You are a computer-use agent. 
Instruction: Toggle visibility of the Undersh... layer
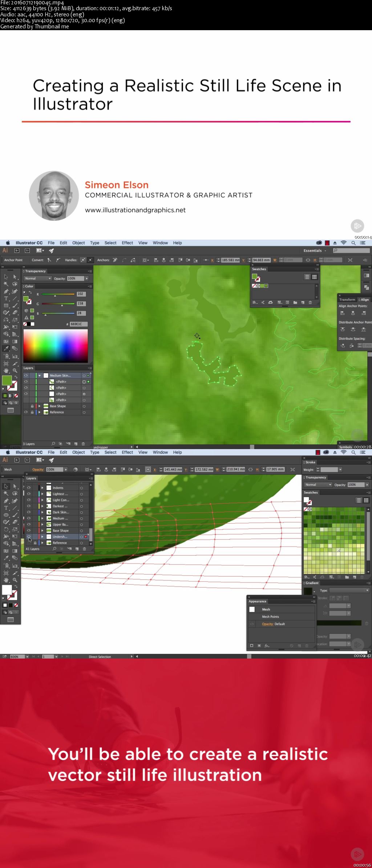29,537
